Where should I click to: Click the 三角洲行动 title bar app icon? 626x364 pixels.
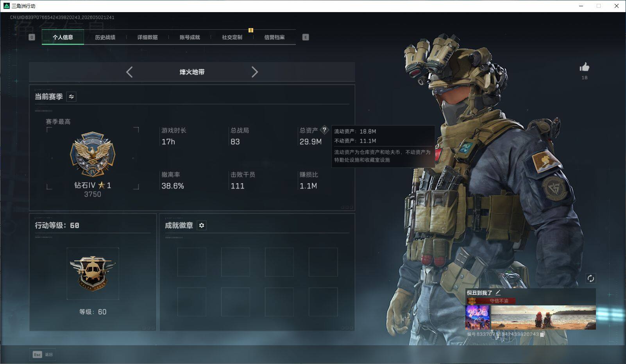pyautogui.click(x=6, y=6)
